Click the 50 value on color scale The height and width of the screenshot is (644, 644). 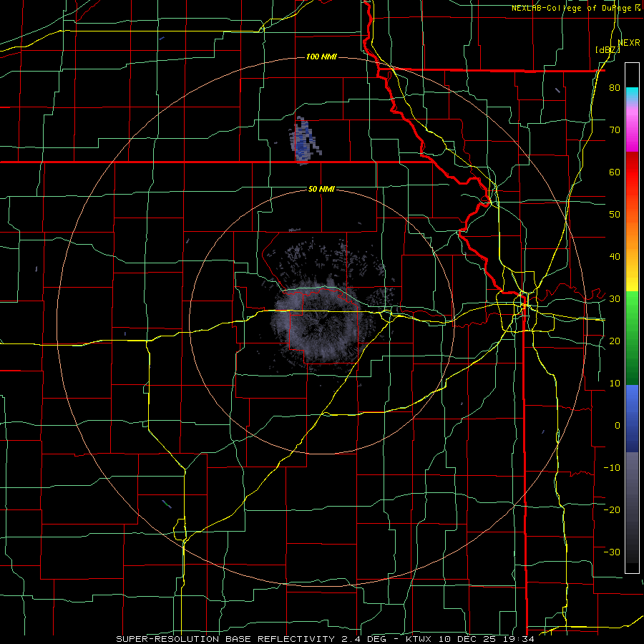tap(615, 215)
